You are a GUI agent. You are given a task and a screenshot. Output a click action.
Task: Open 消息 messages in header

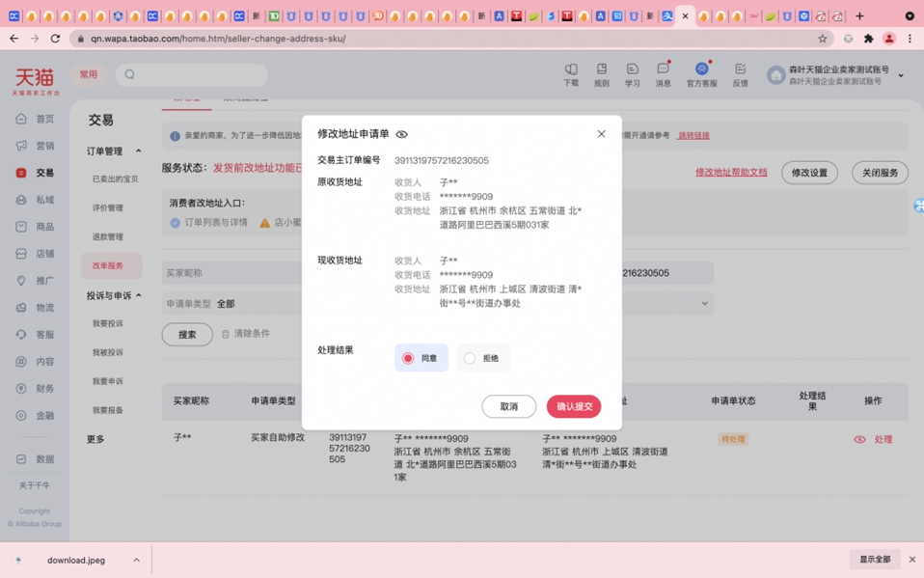click(x=664, y=75)
